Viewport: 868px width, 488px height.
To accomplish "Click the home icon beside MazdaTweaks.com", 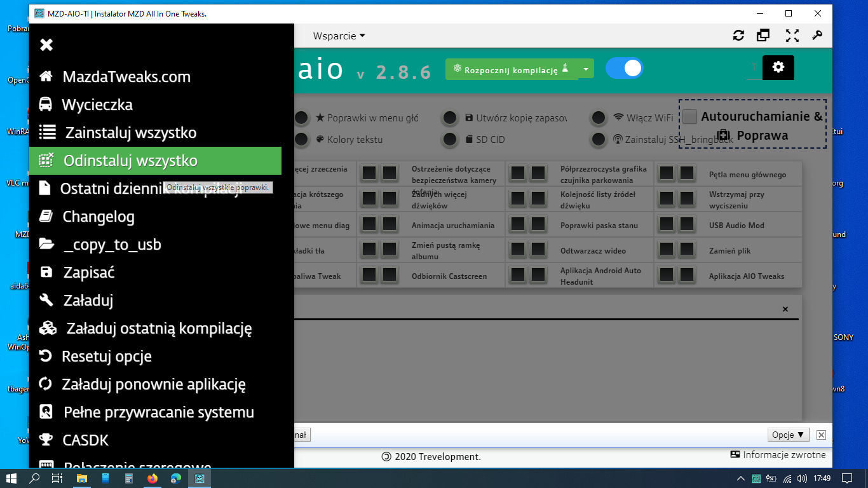I will [x=46, y=77].
